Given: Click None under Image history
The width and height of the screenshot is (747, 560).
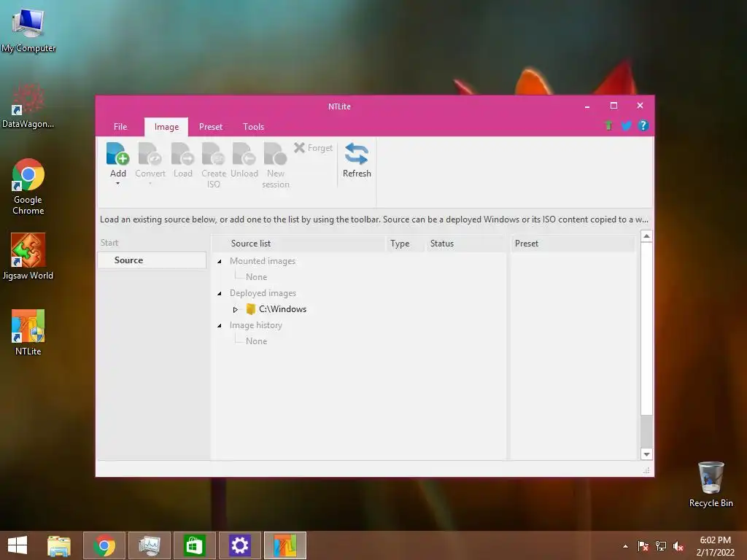Looking at the screenshot, I should coord(256,341).
